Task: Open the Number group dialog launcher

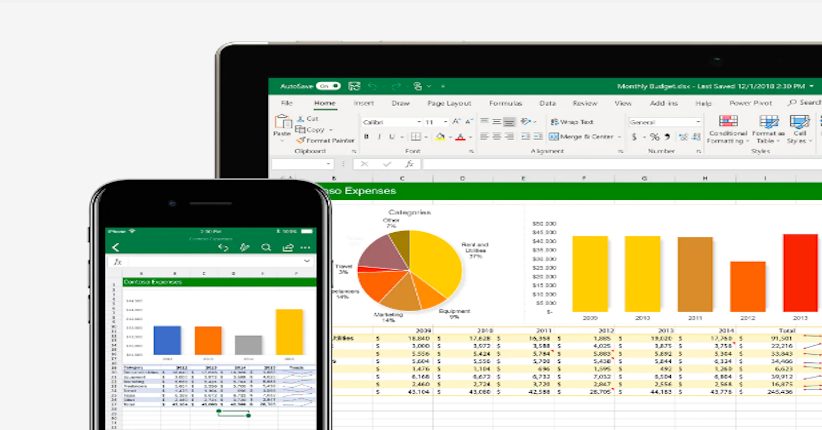Action: (699, 152)
